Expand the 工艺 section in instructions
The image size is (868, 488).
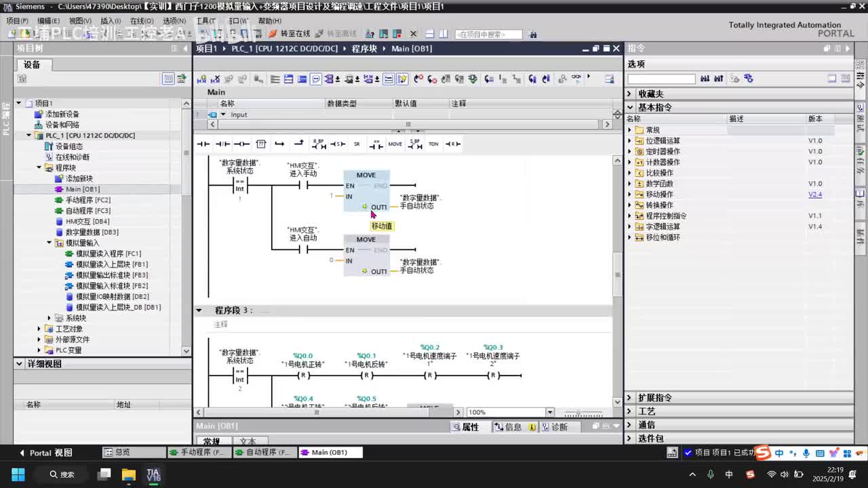[x=629, y=411]
